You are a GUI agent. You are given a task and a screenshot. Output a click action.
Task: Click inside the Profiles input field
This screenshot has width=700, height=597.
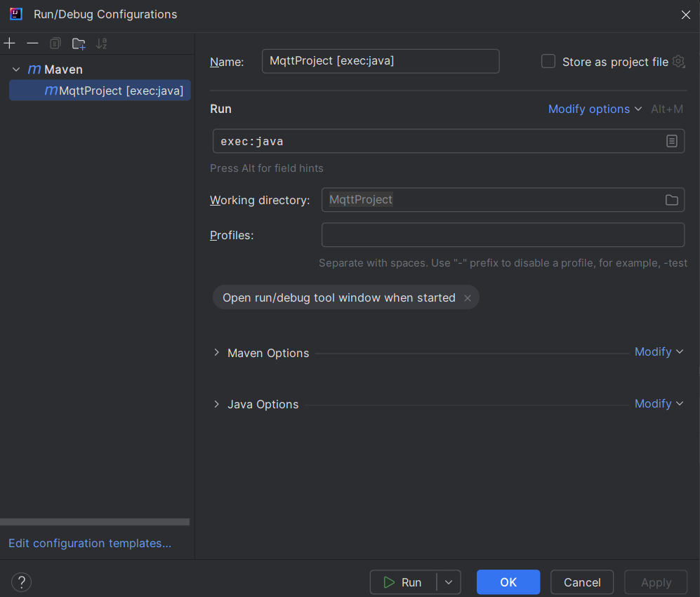click(x=503, y=235)
